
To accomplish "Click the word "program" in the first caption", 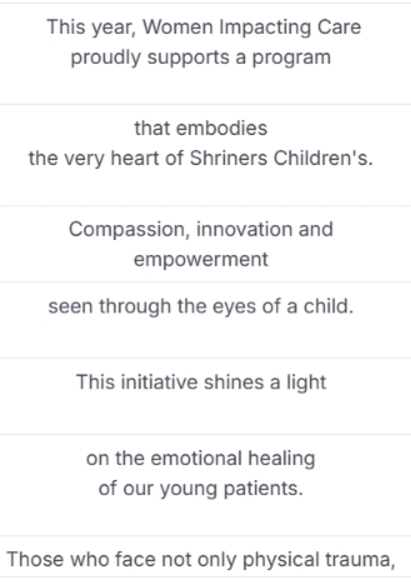I will 292,58.
